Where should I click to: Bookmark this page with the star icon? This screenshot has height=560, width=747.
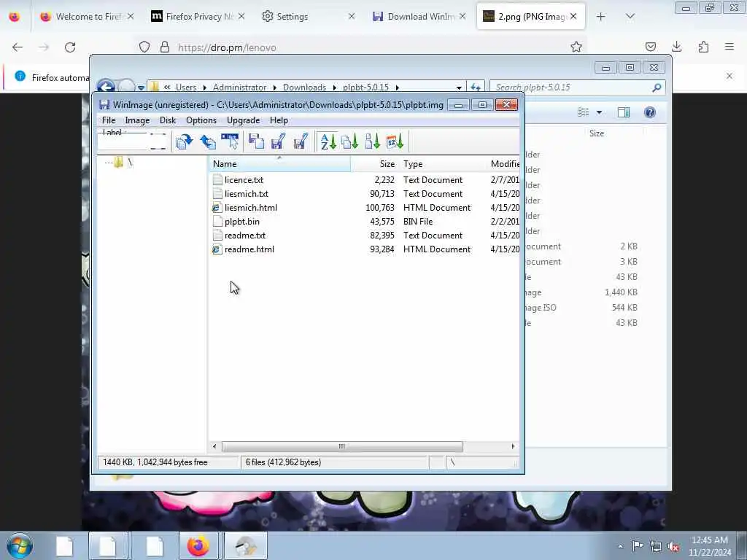pos(576,47)
